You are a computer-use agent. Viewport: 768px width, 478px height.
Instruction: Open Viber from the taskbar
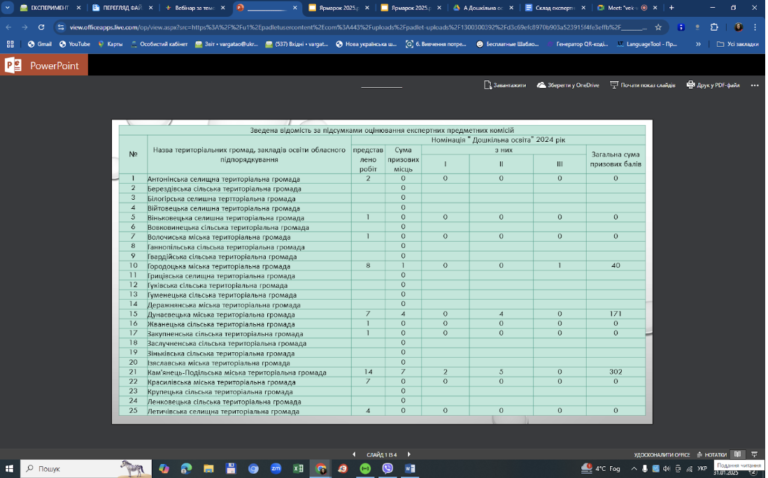click(387, 469)
